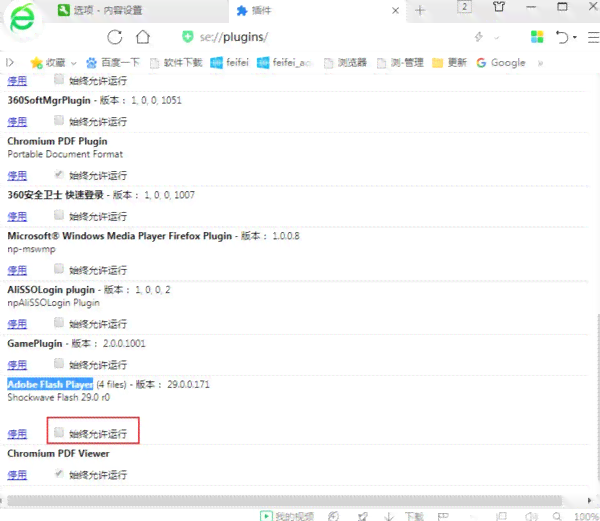Click the accelerator rocket icon in status bar
600x521 pixels.
click(x=363, y=516)
